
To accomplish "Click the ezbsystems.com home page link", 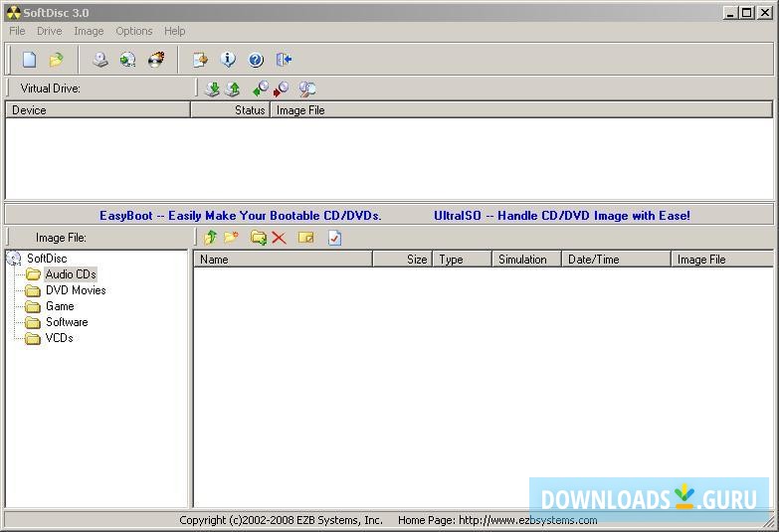I will pyautogui.click(x=528, y=520).
